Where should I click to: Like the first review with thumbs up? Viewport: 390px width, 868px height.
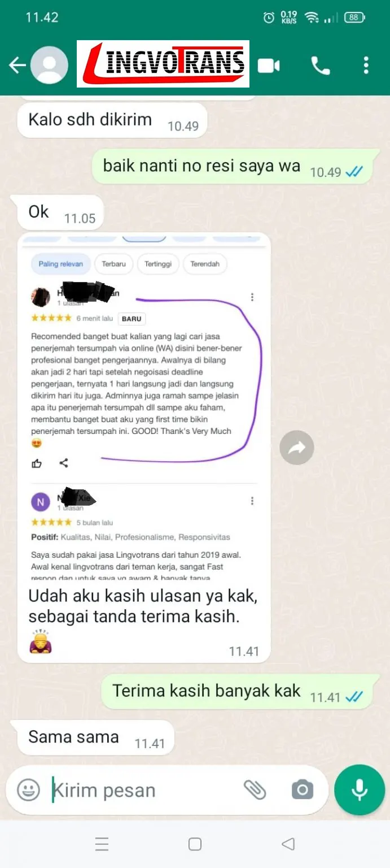pos(37,463)
